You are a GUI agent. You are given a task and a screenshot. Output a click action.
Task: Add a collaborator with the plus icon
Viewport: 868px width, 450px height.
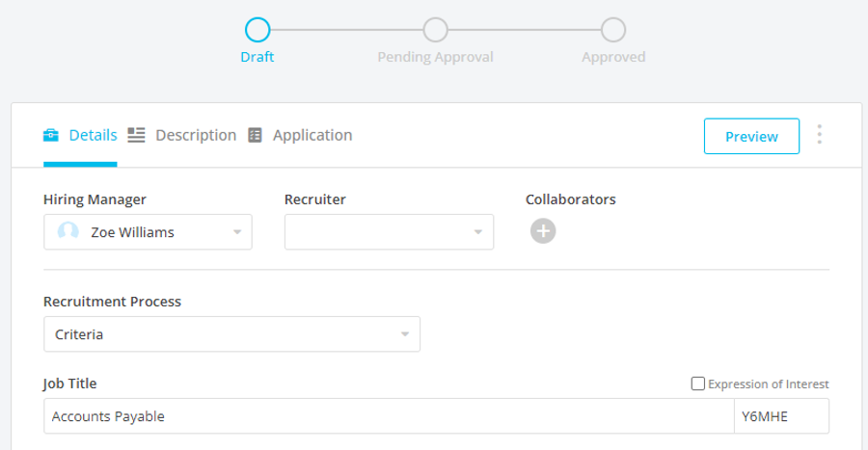(543, 231)
